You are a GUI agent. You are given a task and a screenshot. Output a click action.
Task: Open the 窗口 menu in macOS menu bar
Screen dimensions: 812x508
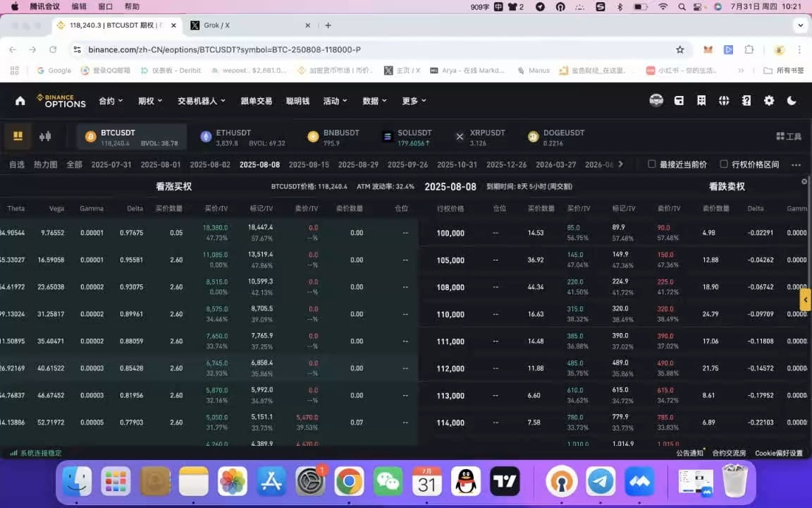tap(105, 7)
